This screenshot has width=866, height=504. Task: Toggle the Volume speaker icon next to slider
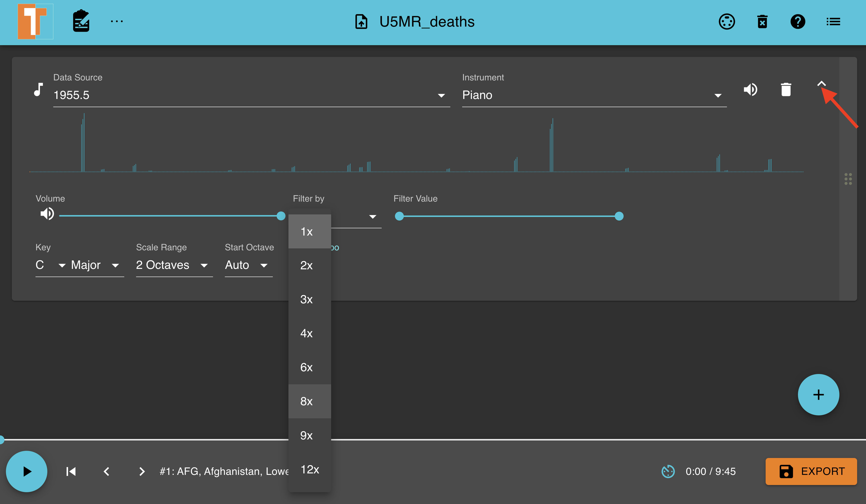point(47,214)
